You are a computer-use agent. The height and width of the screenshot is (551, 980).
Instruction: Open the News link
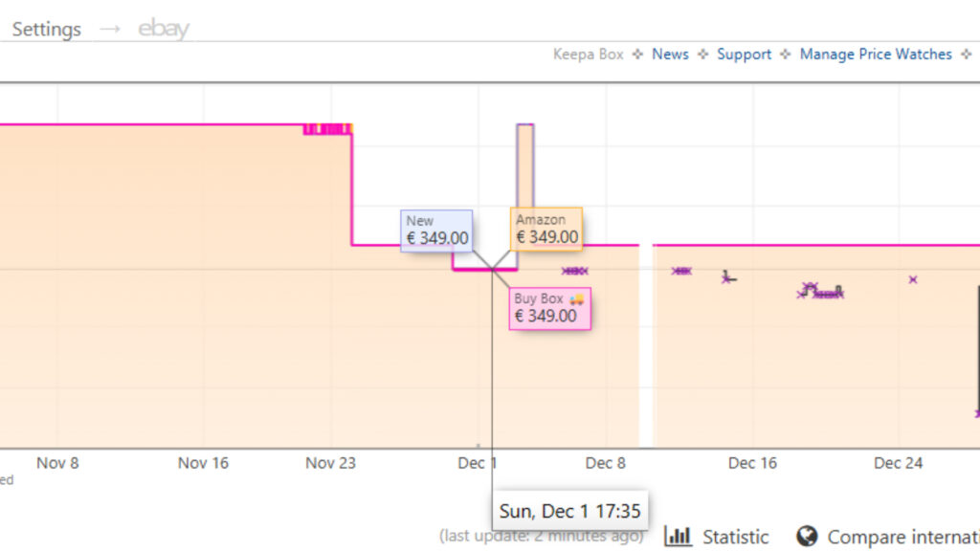click(670, 55)
